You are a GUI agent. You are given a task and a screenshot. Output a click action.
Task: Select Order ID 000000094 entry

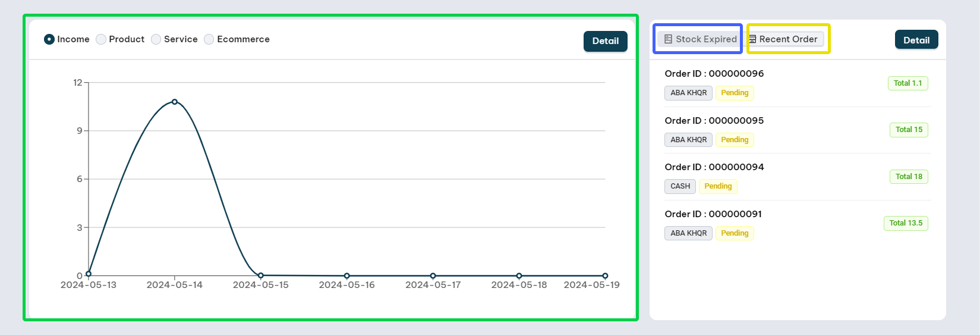click(x=714, y=167)
